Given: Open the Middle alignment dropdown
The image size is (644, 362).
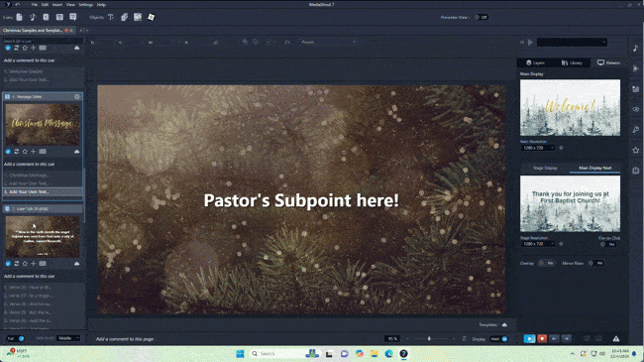Looking at the screenshot, I should 68,338.
